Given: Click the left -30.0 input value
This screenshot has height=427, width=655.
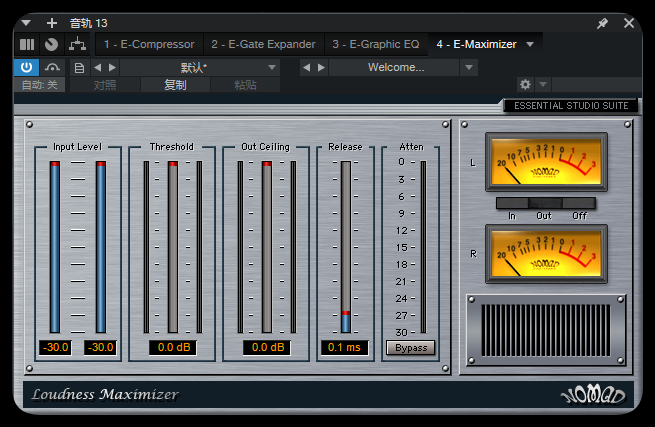Looking at the screenshot, I should [56, 348].
